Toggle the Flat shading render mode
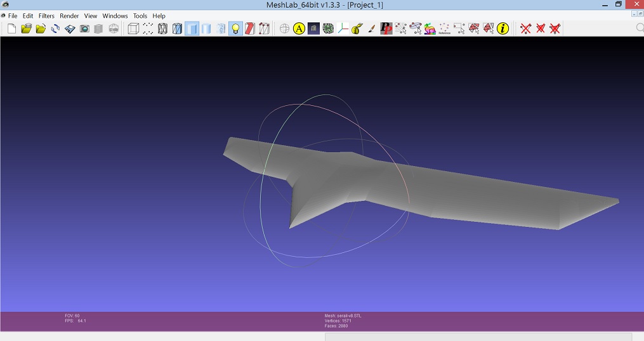 [x=192, y=29]
